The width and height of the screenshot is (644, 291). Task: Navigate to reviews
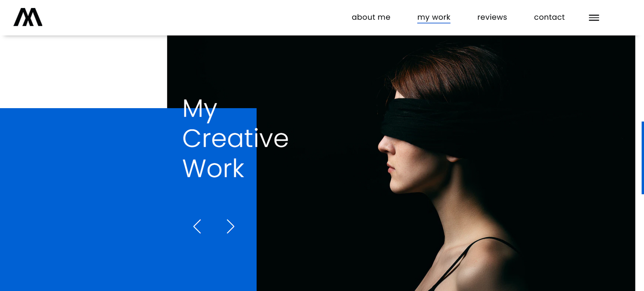click(x=492, y=17)
